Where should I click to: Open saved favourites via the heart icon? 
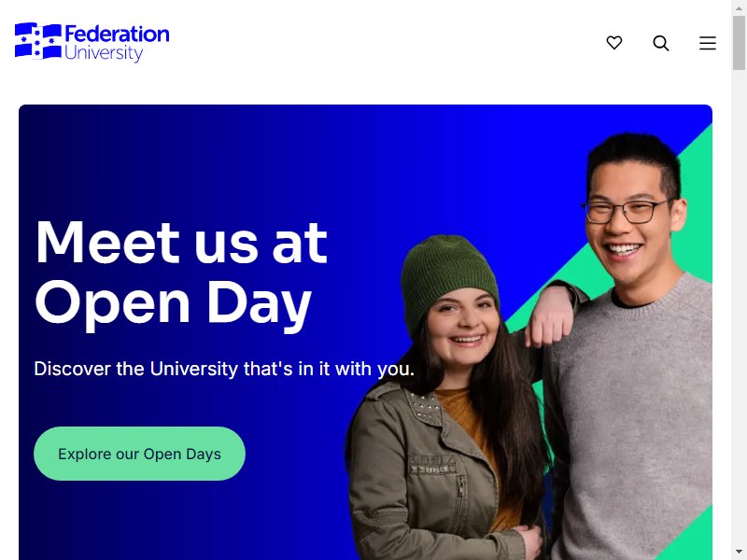614,43
